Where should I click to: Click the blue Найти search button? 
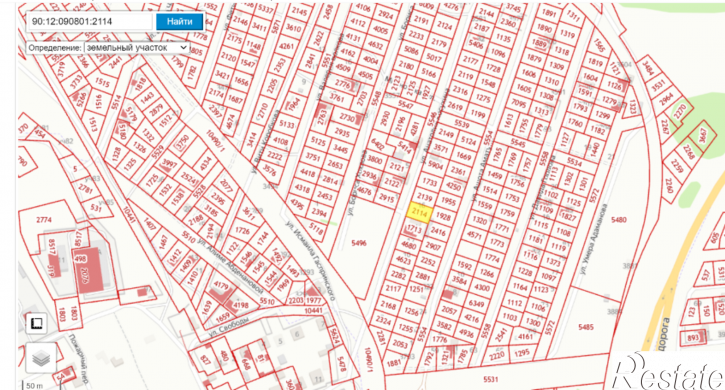coord(179,22)
